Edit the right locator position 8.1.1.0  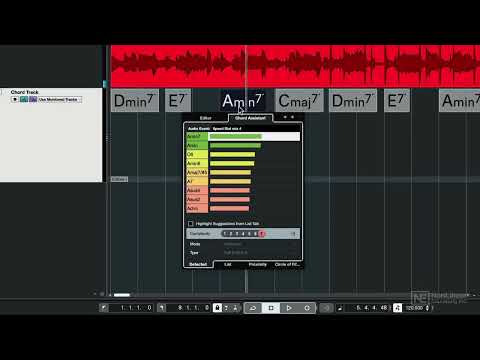pyautogui.click(x=194, y=308)
